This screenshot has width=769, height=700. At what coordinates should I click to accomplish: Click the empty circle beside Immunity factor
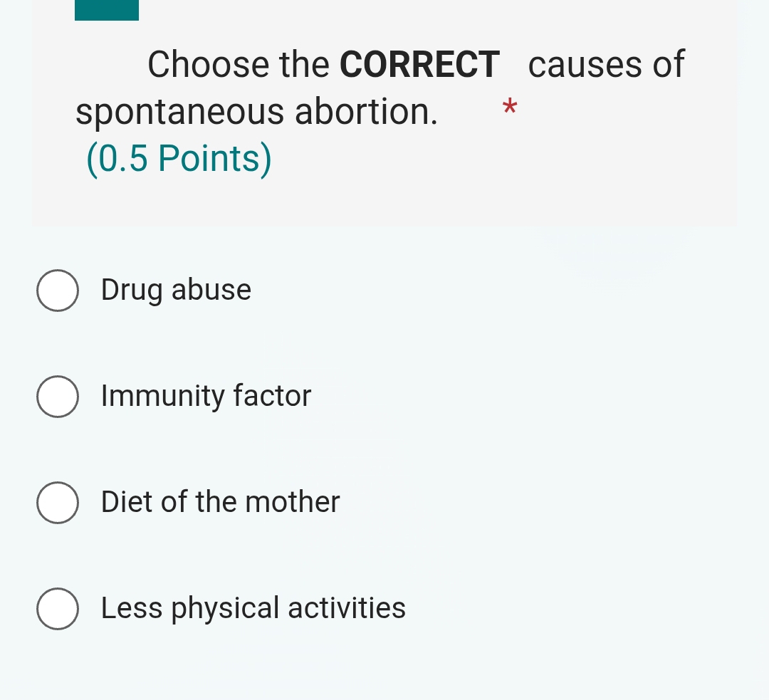point(58,396)
